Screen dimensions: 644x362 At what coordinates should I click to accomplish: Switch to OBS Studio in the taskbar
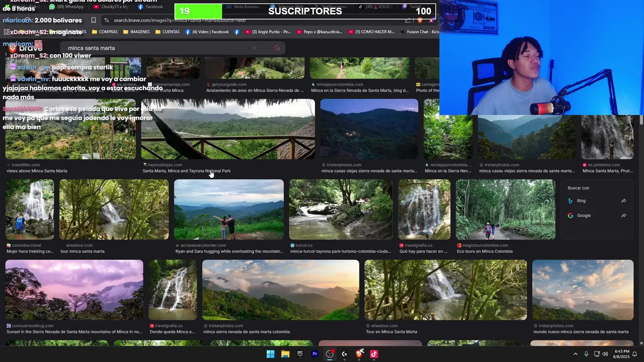click(x=330, y=354)
